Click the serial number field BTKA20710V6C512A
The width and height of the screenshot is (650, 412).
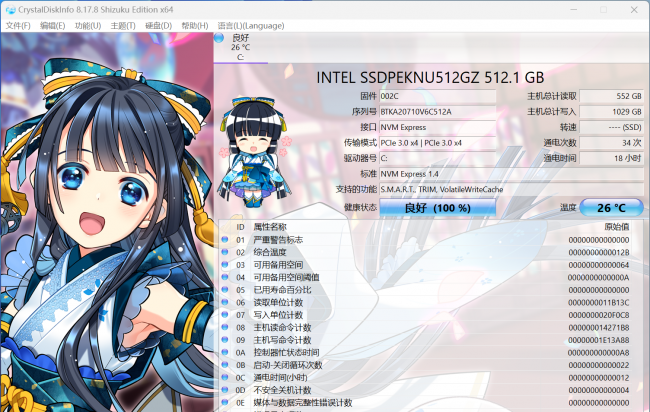437,112
